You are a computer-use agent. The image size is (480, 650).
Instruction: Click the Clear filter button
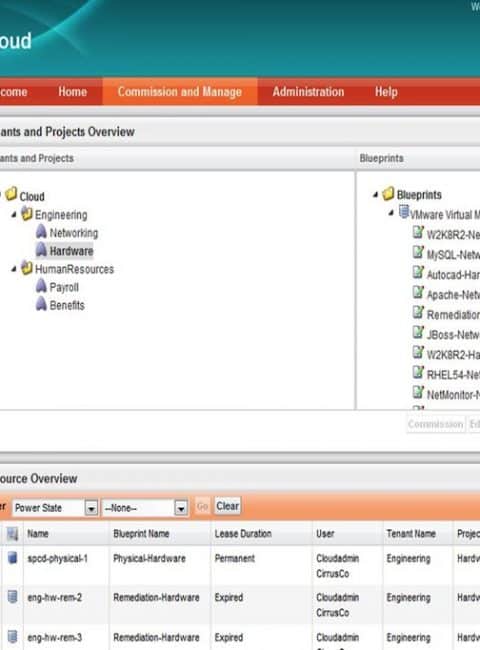[227, 506]
